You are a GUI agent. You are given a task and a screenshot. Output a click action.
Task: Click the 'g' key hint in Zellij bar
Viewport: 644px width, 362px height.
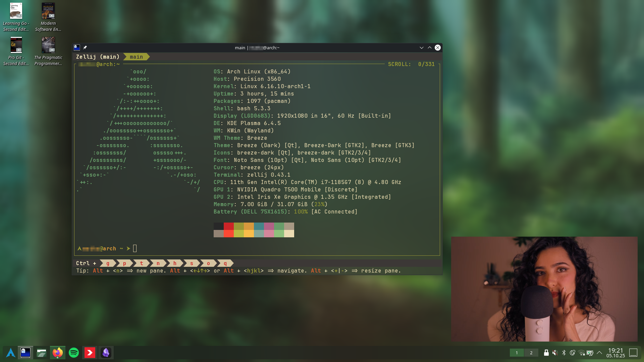[108, 263]
